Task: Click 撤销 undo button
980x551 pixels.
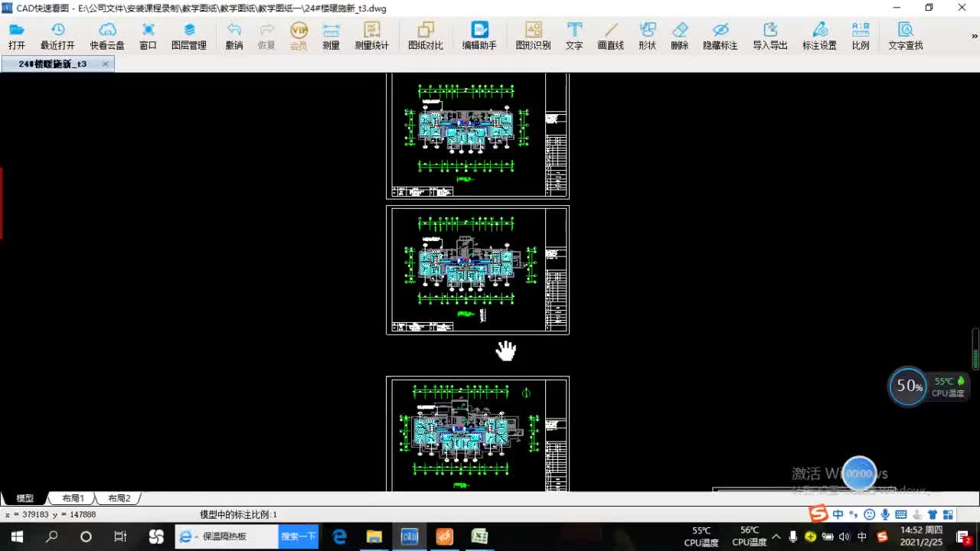Action: [x=234, y=36]
